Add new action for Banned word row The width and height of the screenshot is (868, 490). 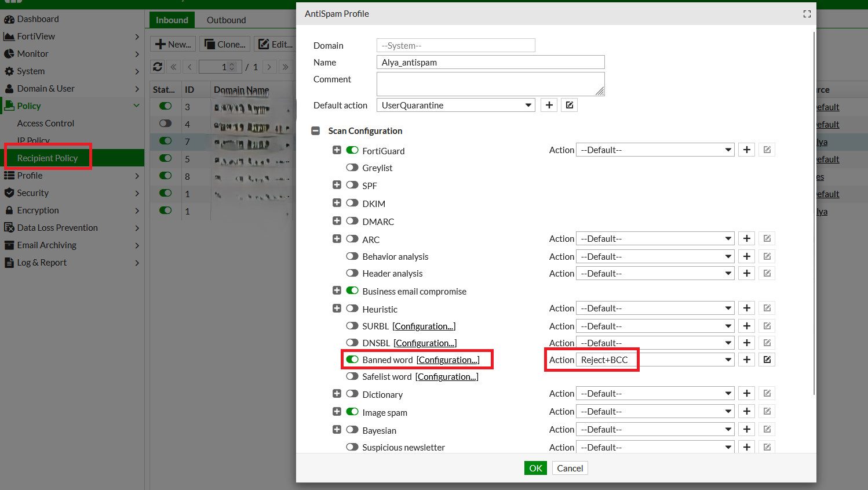(x=747, y=360)
